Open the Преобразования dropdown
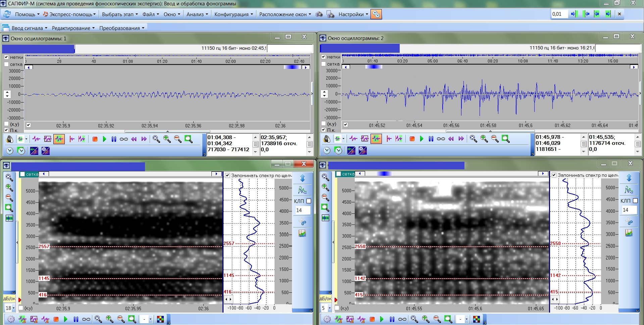Screen dimensions: 644x325 (x=122, y=28)
